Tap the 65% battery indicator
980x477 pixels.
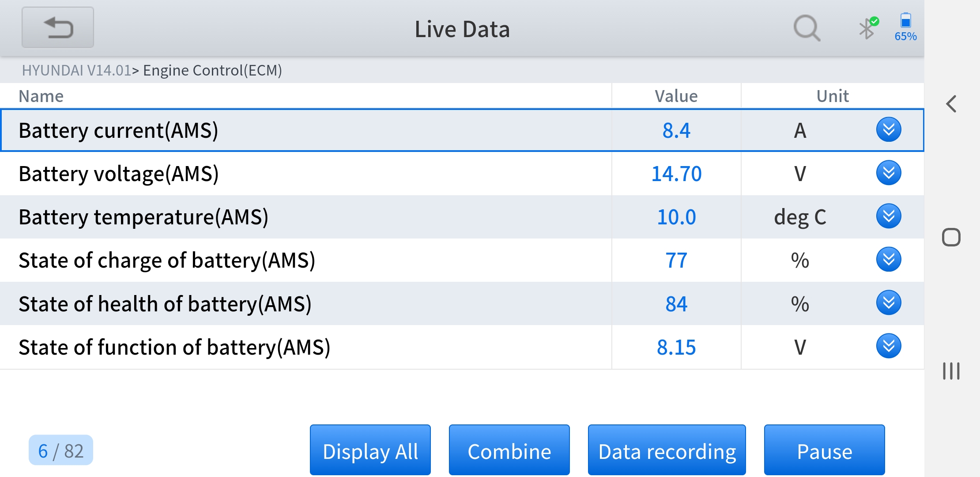click(905, 27)
